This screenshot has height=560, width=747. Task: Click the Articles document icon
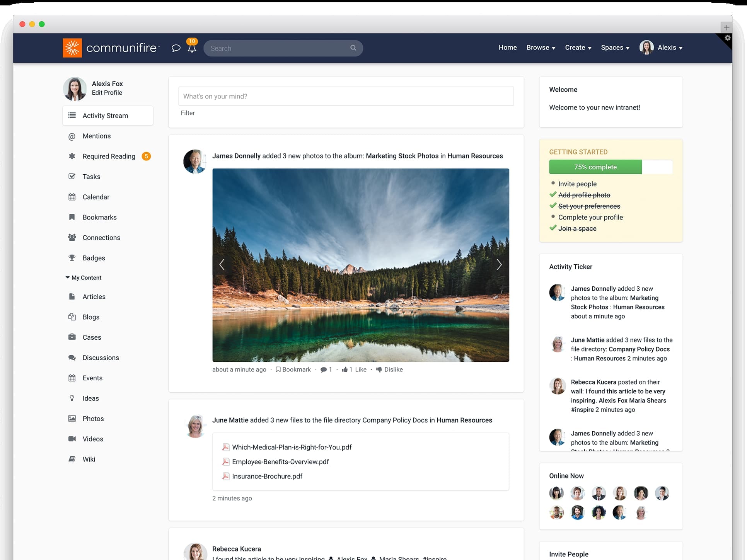pyautogui.click(x=72, y=296)
